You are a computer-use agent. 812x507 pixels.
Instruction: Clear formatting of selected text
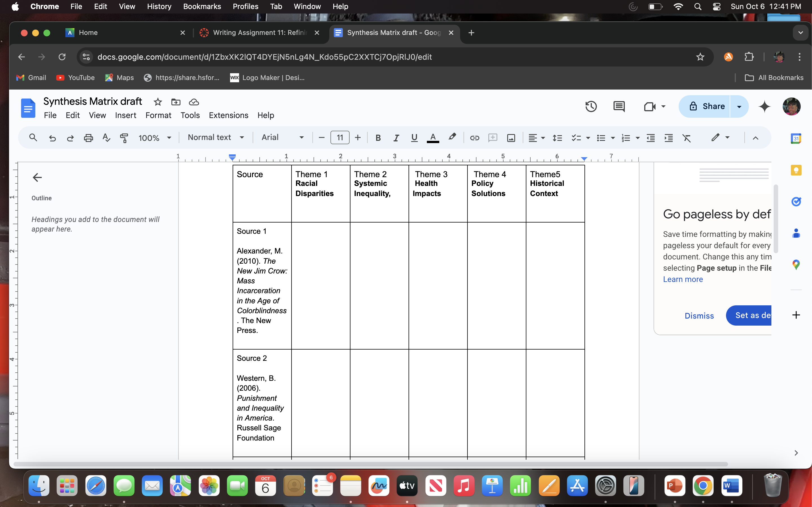(x=687, y=137)
